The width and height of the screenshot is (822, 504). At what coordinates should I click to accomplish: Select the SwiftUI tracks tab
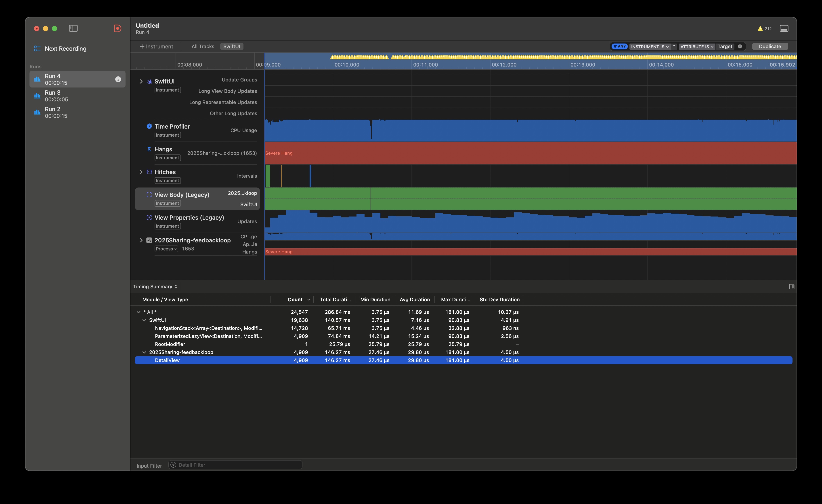pyautogui.click(x=231, y=47)
